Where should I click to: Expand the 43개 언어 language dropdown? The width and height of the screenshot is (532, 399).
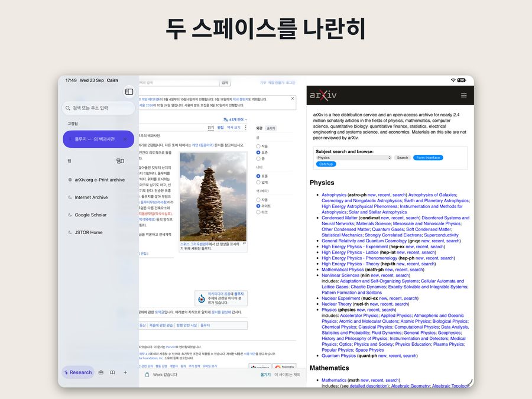235,119
